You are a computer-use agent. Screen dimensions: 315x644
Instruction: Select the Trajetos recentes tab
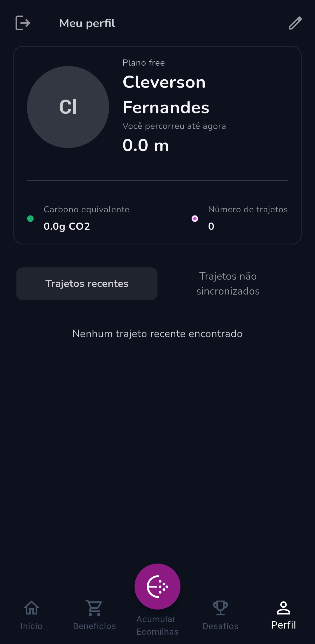click(x=87, y=284)
